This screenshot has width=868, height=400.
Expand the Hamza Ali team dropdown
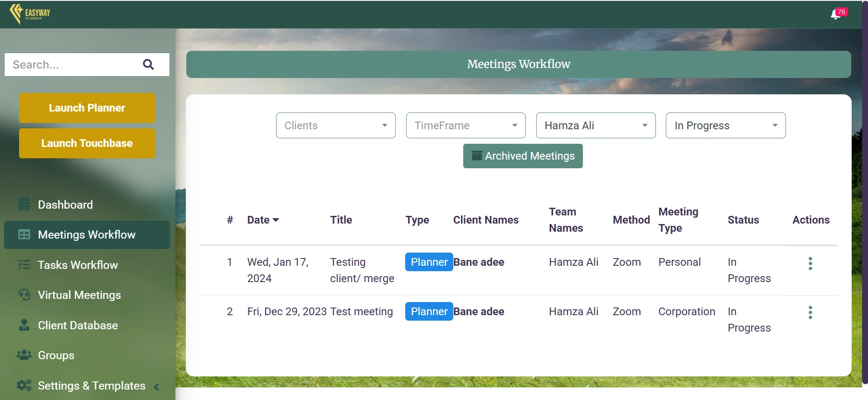click(596, 126)
